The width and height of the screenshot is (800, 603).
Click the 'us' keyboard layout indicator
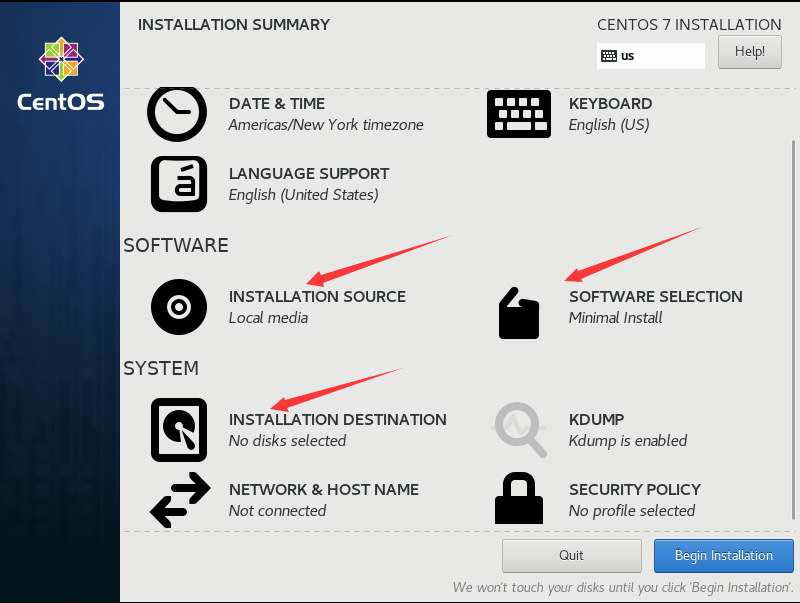point(651,56)
